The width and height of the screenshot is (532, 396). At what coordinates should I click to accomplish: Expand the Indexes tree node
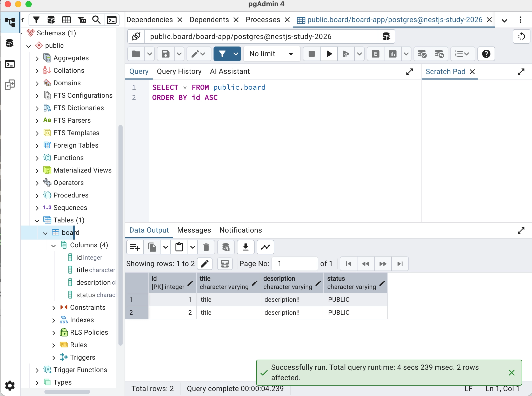coord(54,320)
